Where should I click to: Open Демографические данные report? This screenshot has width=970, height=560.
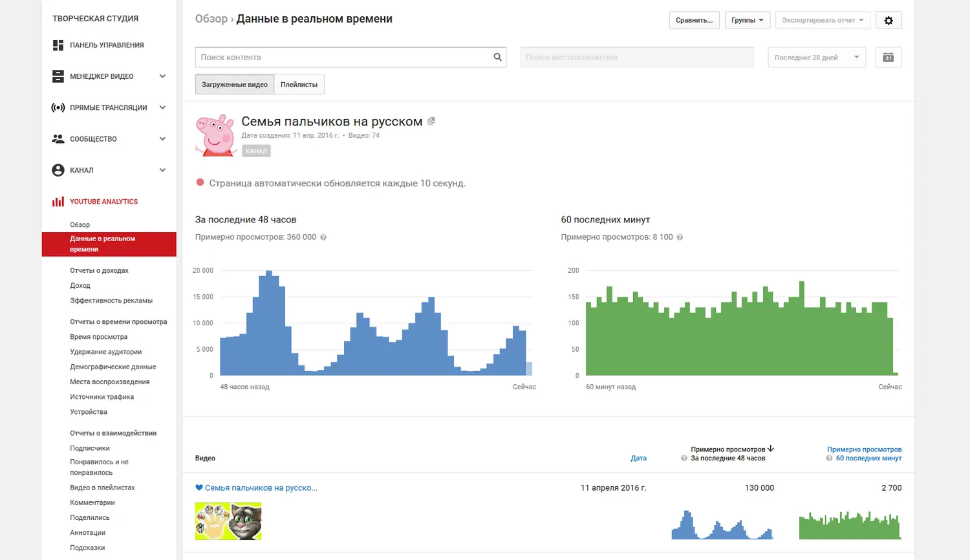[113, 367]
